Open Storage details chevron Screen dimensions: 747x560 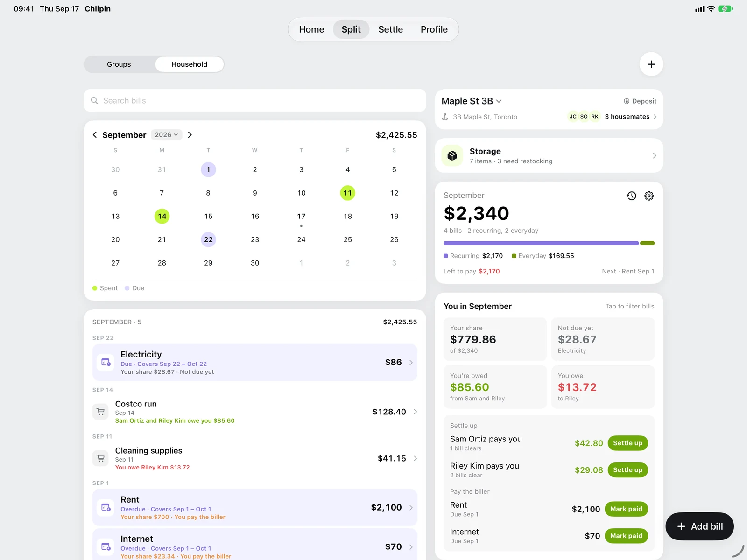coord(654,155)
